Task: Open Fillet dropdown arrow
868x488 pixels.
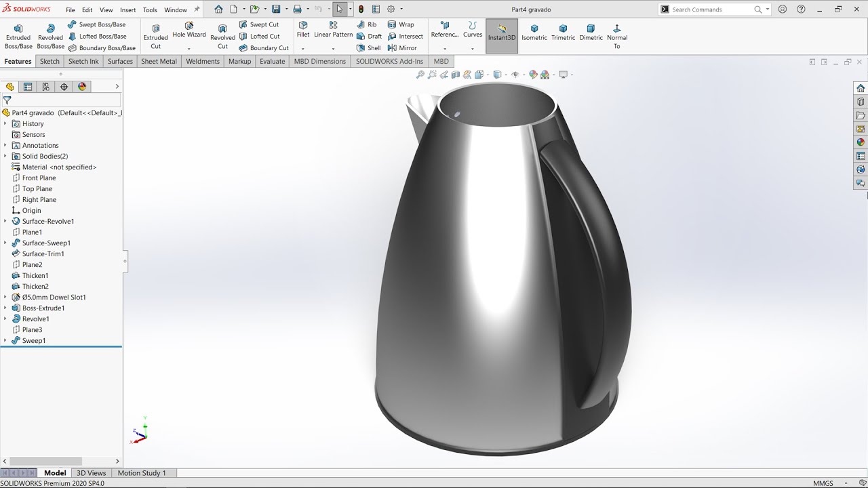Action: pos(303,49)
